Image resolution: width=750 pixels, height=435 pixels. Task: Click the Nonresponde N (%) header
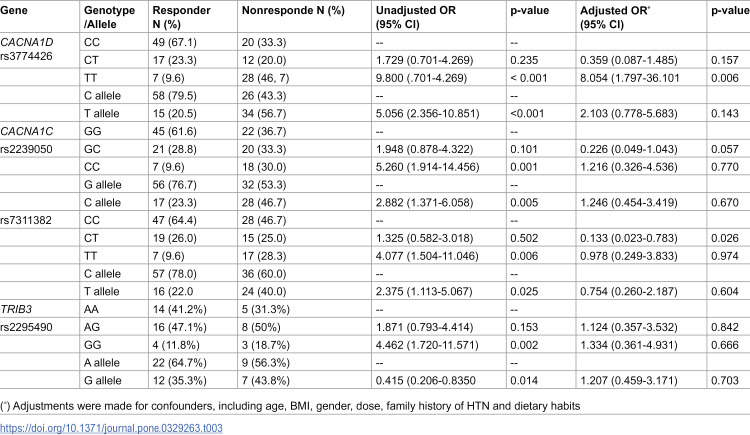click(x=293, y=11)
